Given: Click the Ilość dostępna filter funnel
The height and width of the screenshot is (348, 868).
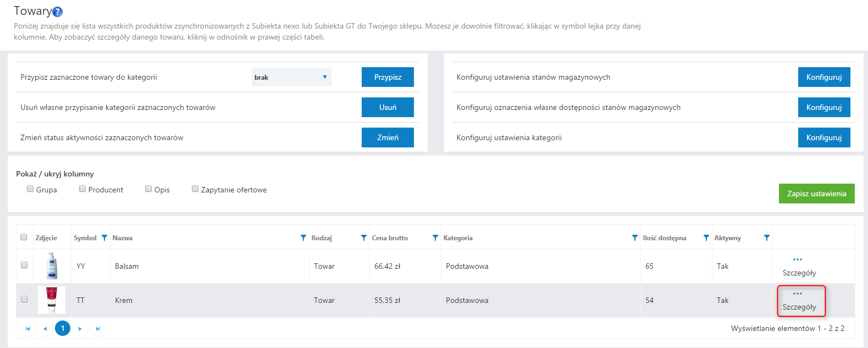Looking at the screenshot, I should [706, 238].
